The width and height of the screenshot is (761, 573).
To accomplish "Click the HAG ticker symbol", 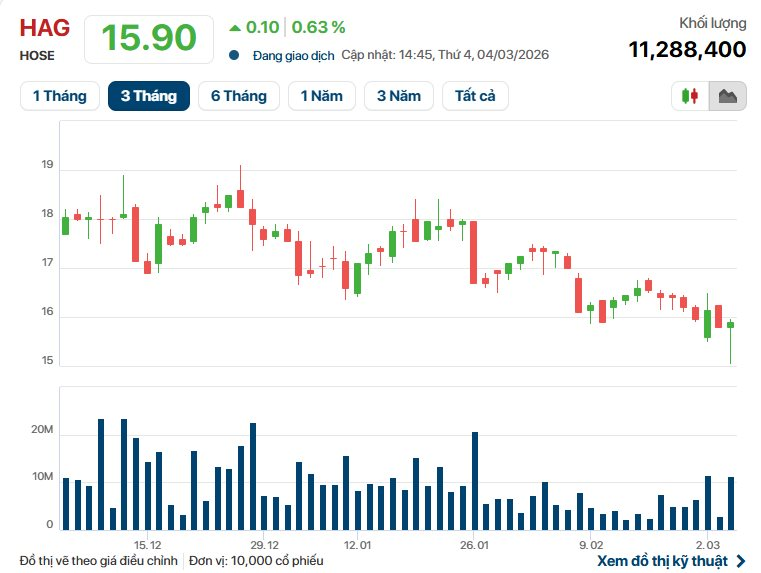I will [39, 27].
